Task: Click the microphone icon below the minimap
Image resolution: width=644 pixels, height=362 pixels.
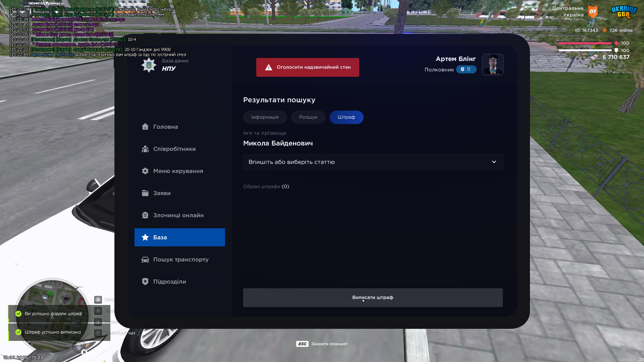Action: tap(79, 346)
